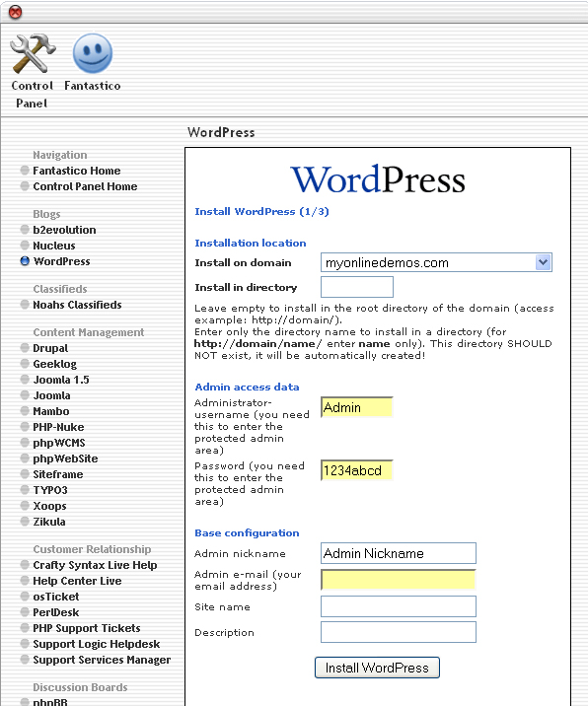This screenshot has height=706, width=588.
Task: Open Zikula script page
Action: [49, 522]
